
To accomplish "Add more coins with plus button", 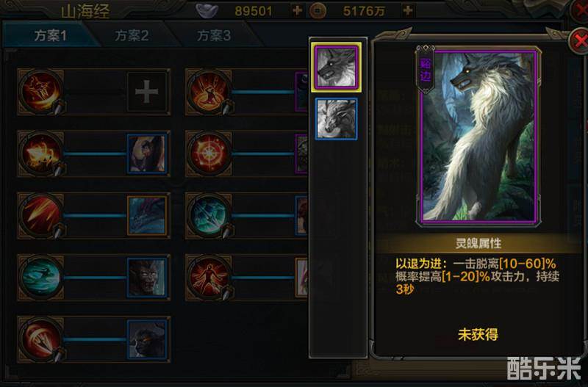I will [408, 10].
